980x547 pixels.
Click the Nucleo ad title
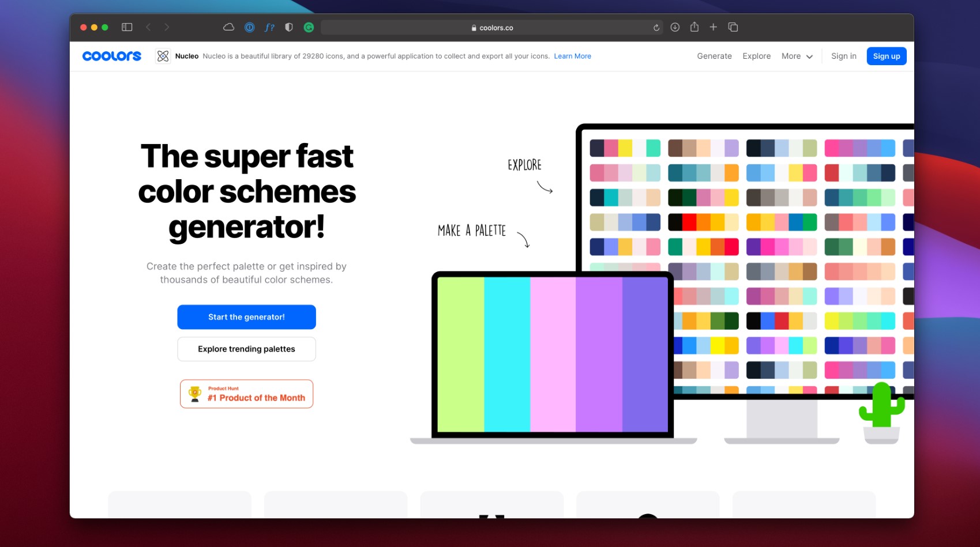[x=187, y=56]
